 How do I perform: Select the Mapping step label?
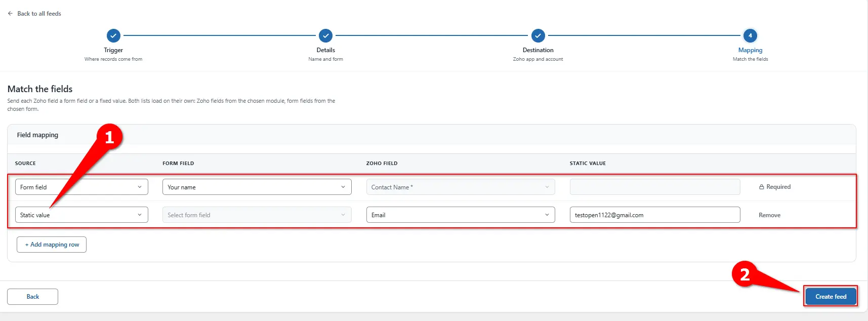coord(750,50)
